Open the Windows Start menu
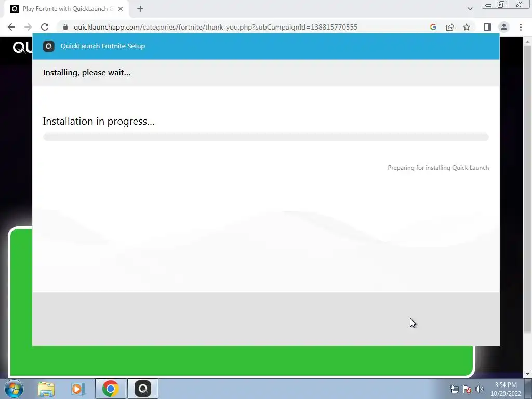 [14, 389]
